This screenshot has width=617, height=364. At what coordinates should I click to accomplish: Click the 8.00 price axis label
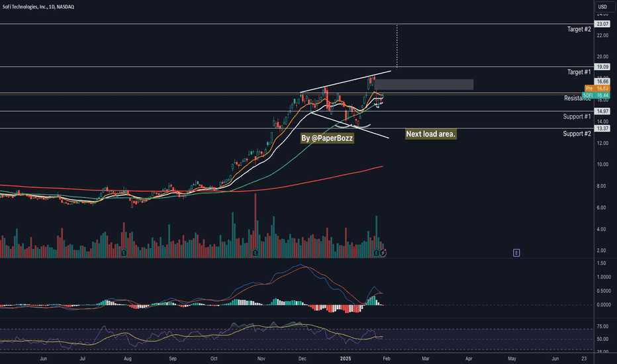pyautogui.click(x=602, y=186)
